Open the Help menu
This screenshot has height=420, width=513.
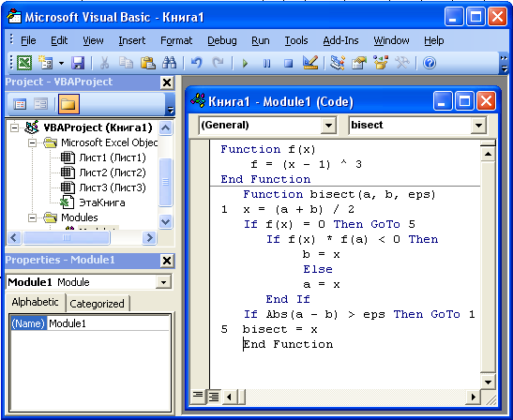tap(434, 40)
